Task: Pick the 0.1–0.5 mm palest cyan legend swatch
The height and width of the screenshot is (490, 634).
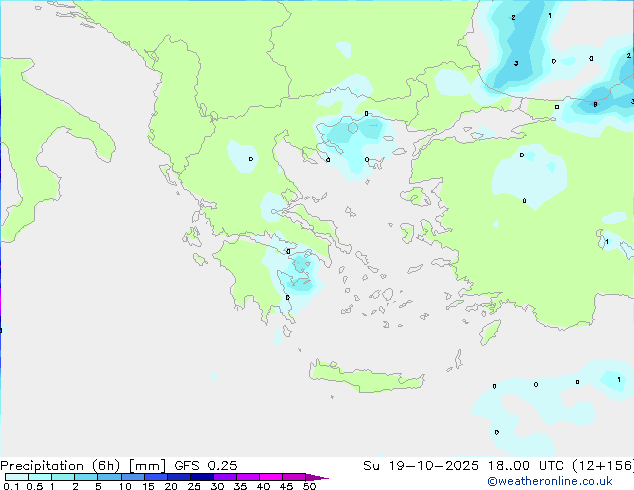Action: (x=17, y=477)
